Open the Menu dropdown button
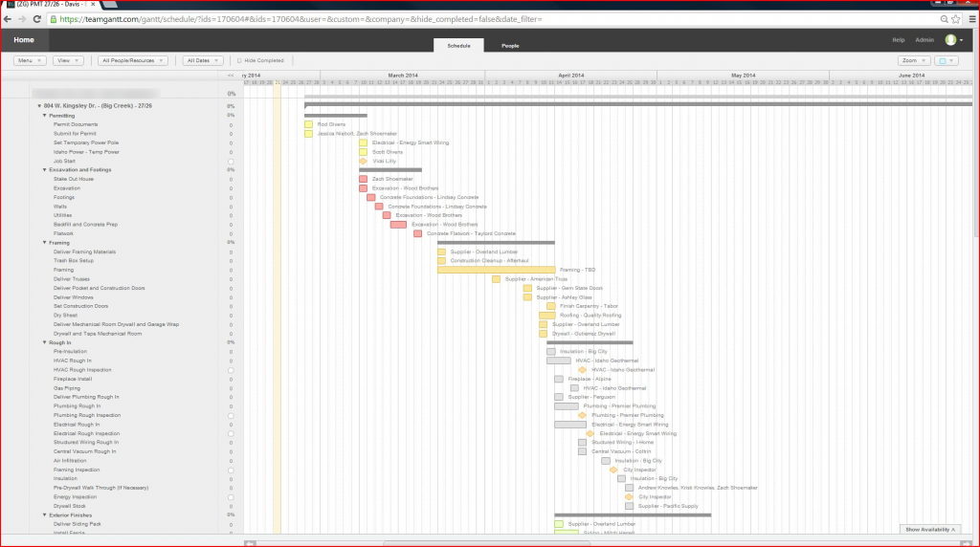Viewport: 980px width, 547px height. tap(30, 60)
